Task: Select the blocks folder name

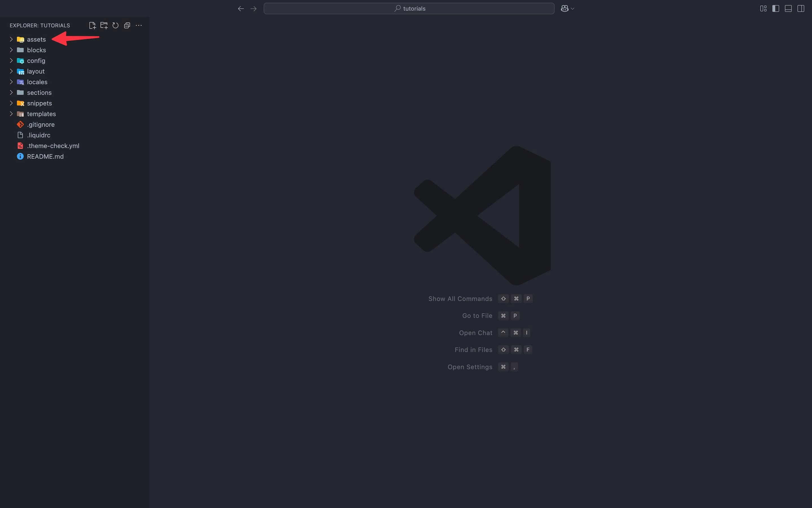Action: tap(37, 50)
